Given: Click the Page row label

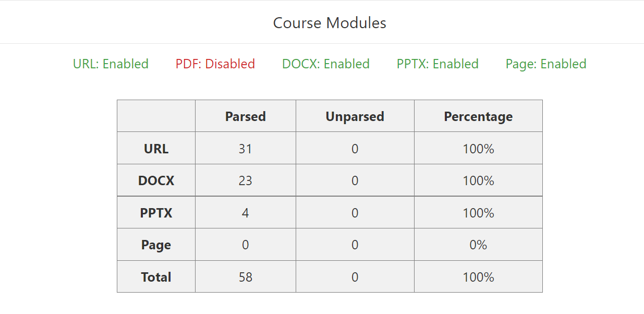Looking at the screenshot, I should (156, 245).
